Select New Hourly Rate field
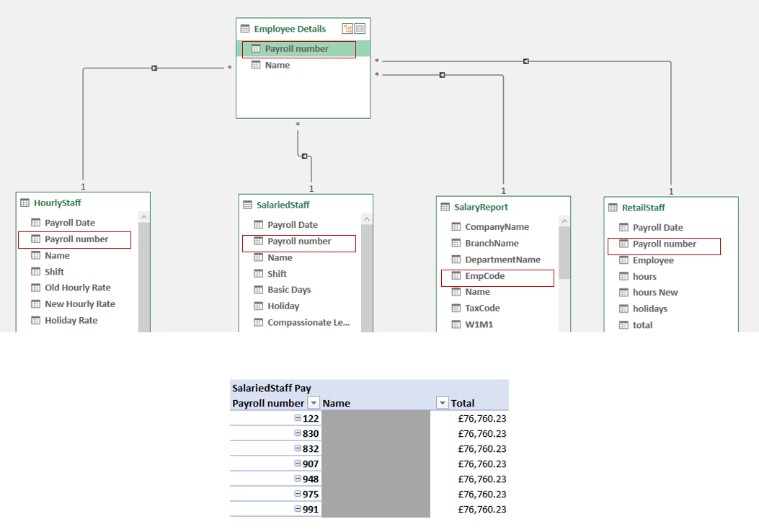 (80, 304)
